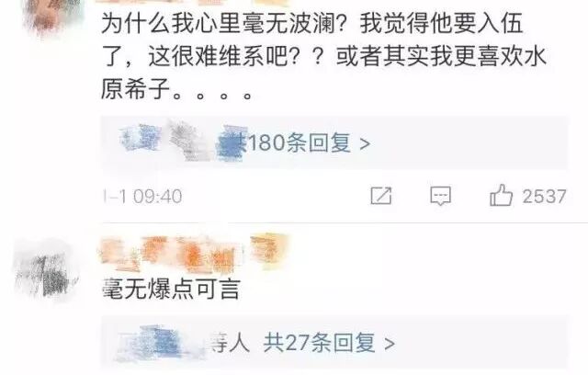Tap the blurred replier name ending in 人

point(182,343)
